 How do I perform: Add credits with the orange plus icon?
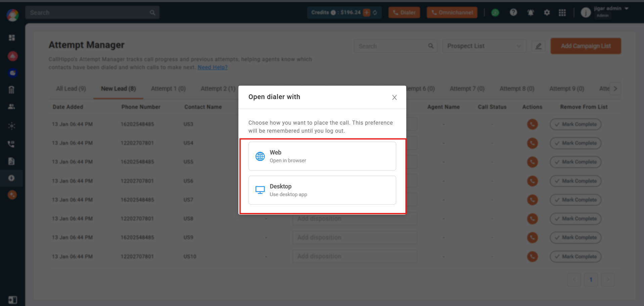pos(367,12)
